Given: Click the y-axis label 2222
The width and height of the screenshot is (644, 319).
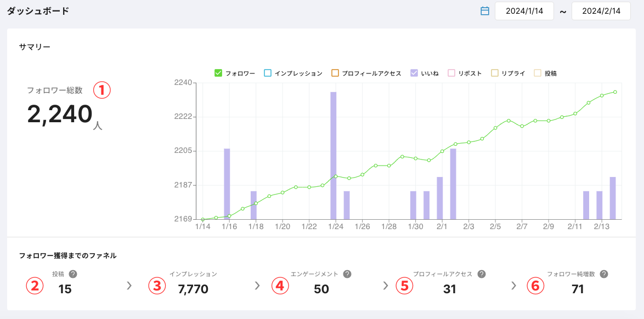Looking at the screenshot, I should (x=184, y=117).
